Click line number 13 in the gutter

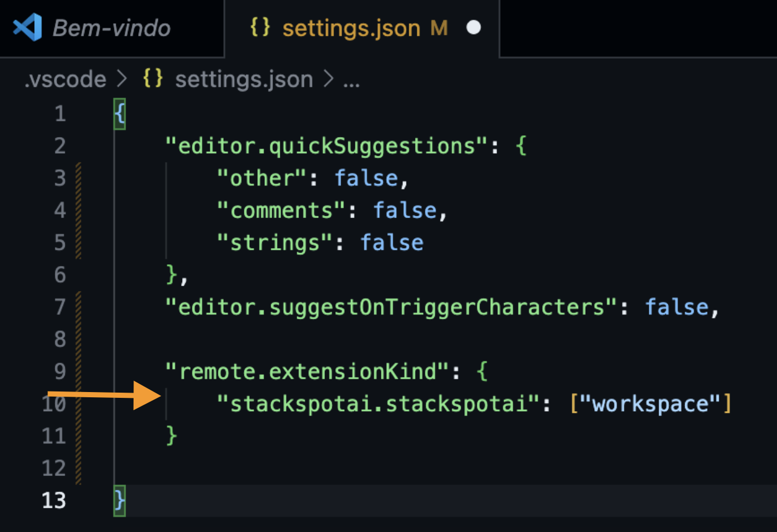[x=54, y=500]
